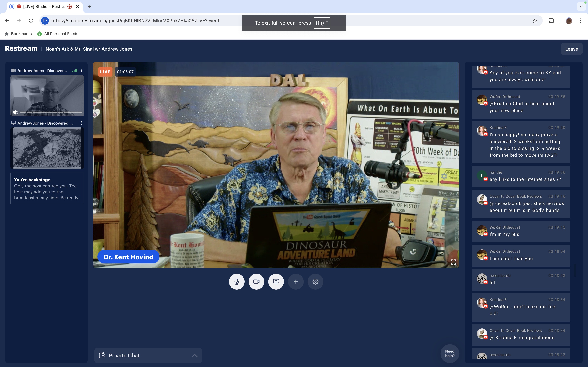
Task: Open the settings gear below the video
Action: [x=315, y=282]
